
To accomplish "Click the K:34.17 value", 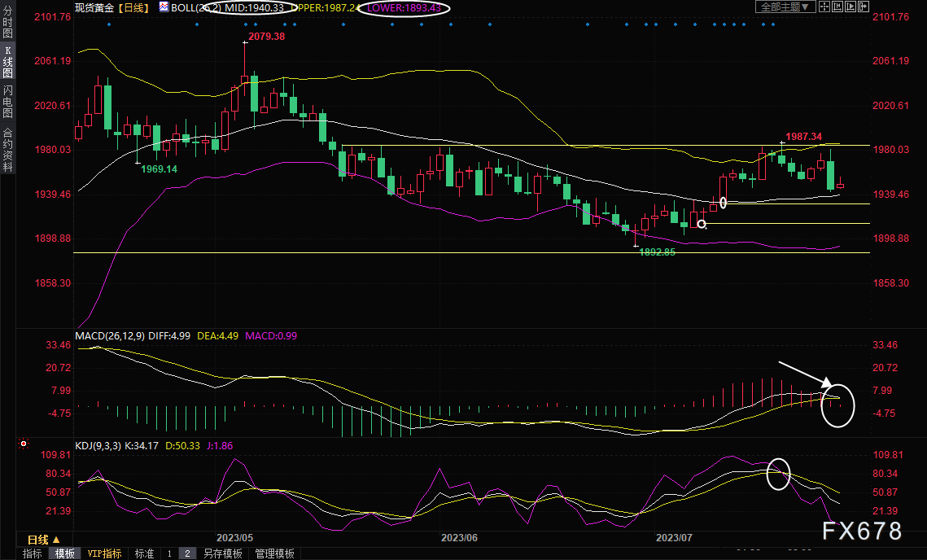I will 142,446.
